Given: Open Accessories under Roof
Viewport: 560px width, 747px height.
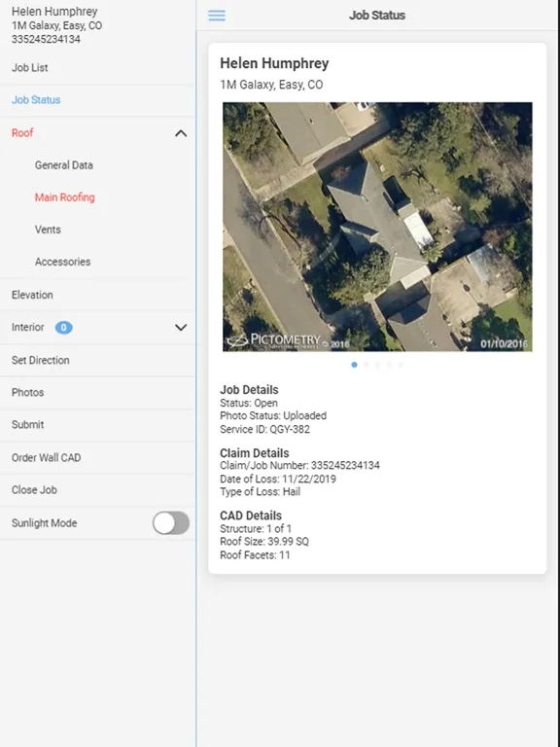Looking at the screenshot, I should click(x=62, y=262).
